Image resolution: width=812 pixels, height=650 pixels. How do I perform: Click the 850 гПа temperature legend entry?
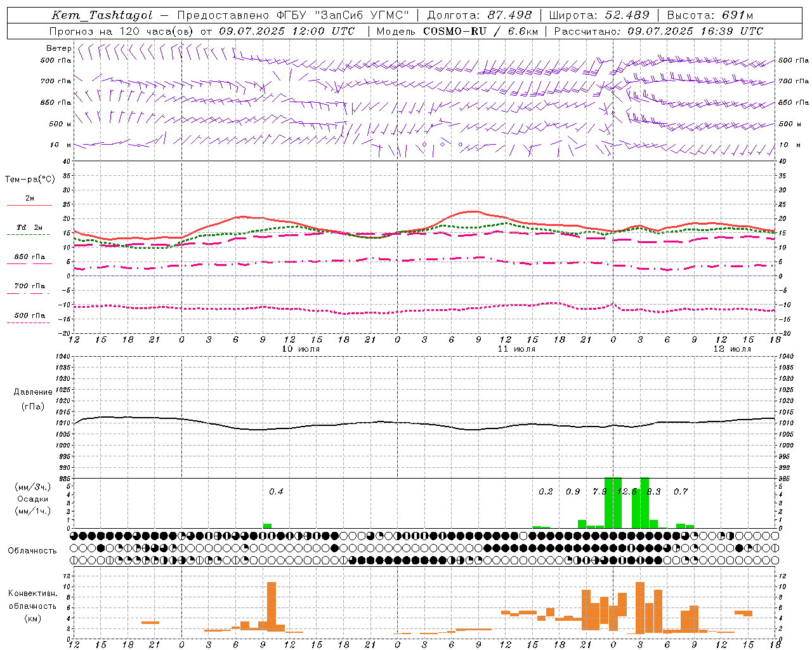pyautogui.click(x=30, y=257)
